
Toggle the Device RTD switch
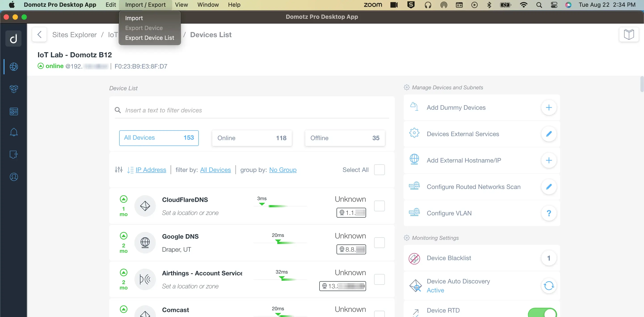pos(542,313)
